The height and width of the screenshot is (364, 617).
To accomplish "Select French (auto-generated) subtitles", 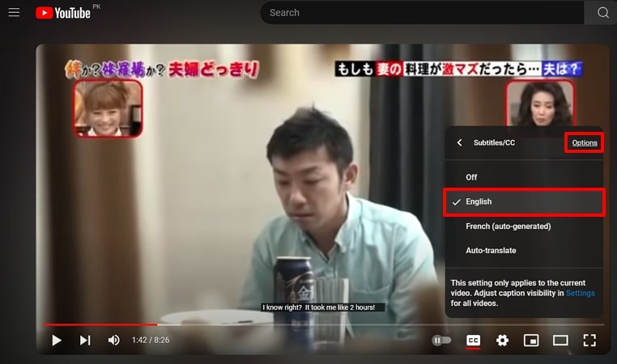I will click(508, 226).
